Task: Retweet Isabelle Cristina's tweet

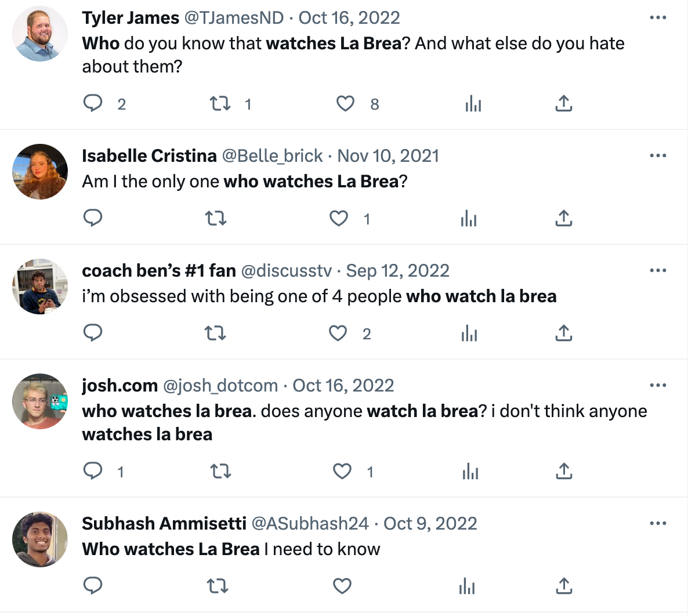Action: tap(216, 218)
